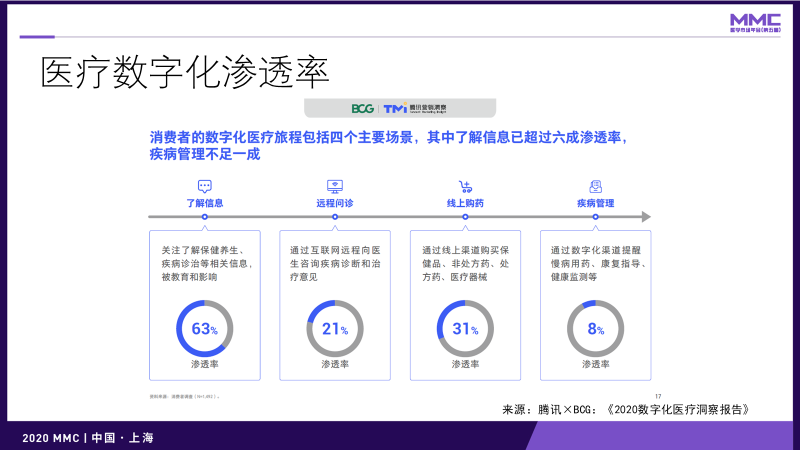This screenshot has width=800, height=450.
Task: Click the timeline dot under 疾病管理
Action: [595, 216]
